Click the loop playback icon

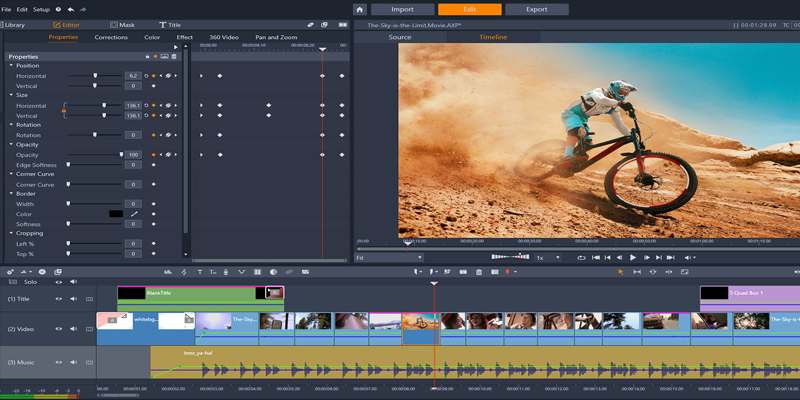pos(581,257)
